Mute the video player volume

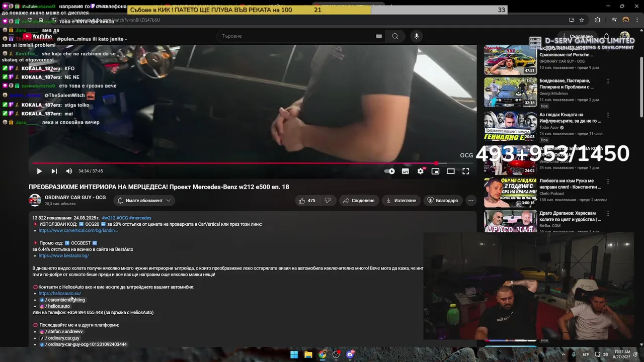coord(69,171)
